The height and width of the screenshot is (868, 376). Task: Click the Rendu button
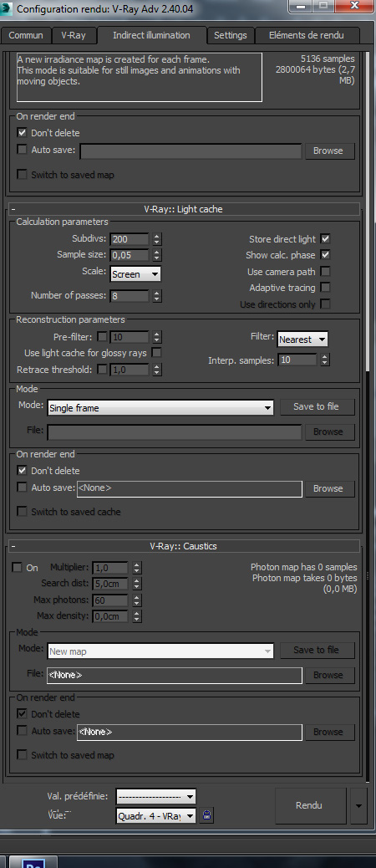[310, 805]
